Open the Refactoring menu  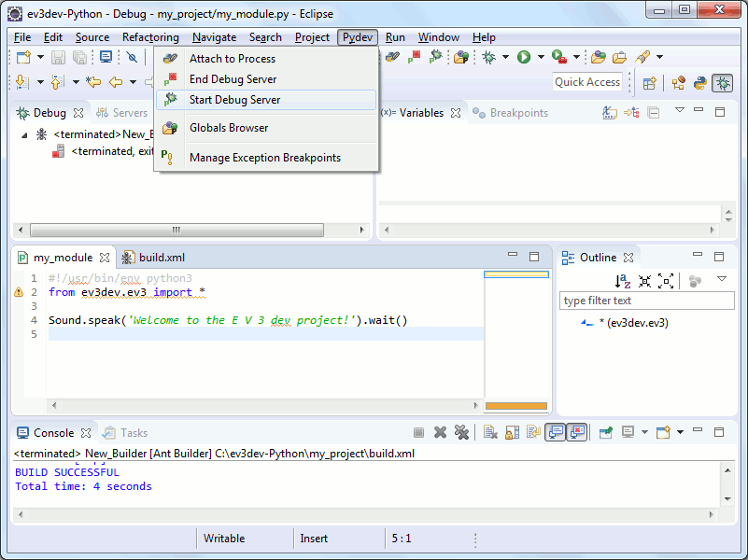click(x=150, y=37)
